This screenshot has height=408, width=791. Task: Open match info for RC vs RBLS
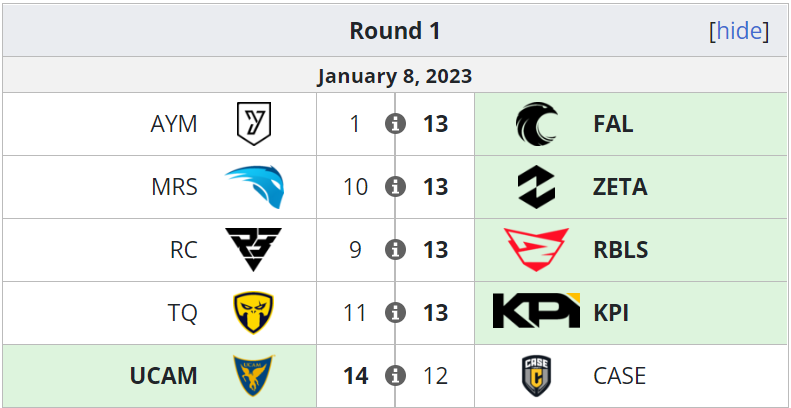(x=396, y=250)
